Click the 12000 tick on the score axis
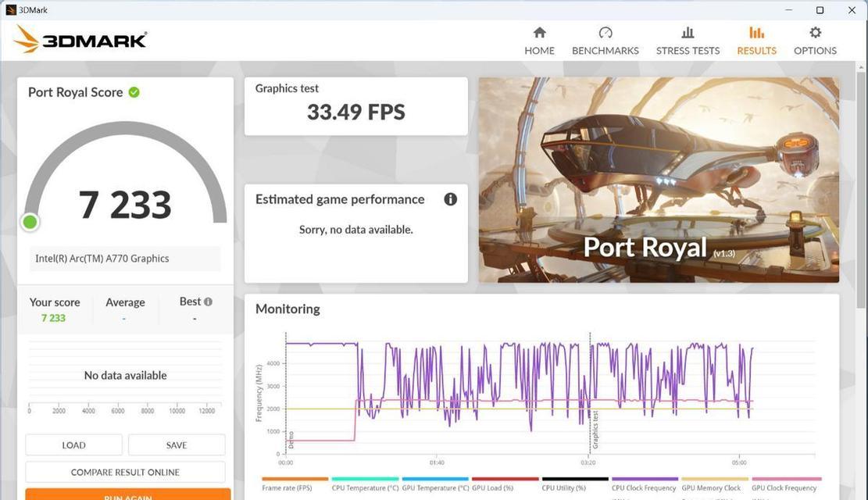 pos(206,411)
